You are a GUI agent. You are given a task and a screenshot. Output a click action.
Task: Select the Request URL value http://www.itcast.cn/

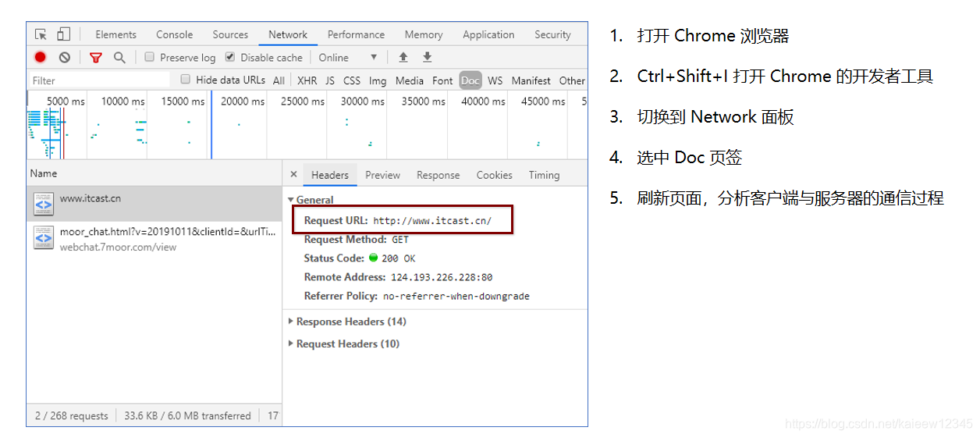click(x=432, y=221)
